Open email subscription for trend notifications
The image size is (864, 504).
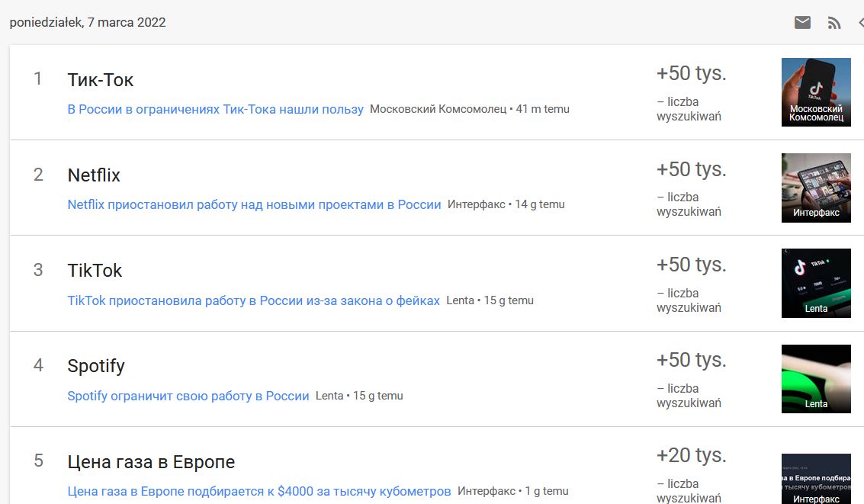click(x=801, y=21)
